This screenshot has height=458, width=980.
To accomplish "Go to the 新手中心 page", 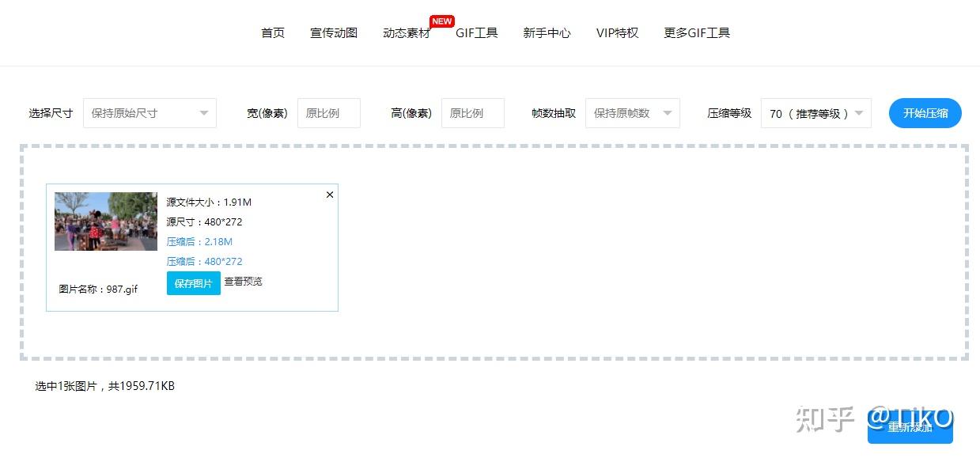I will coord(547,32).
